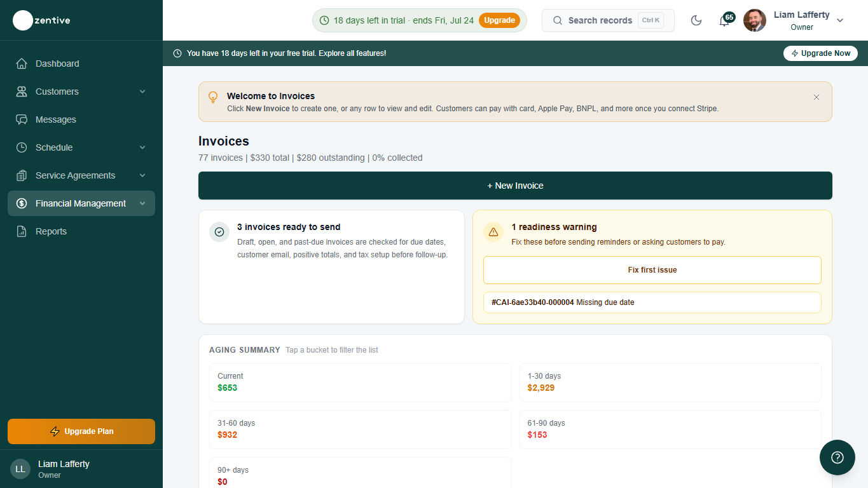Open notifications bell showing 65
Image resolution: width=868 pixels, height=488 pixels.
pos(724,20)
